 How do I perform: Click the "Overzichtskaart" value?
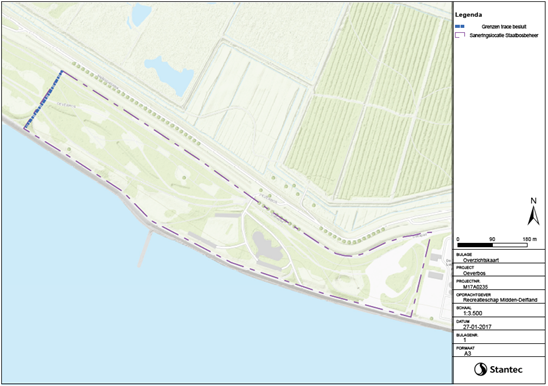[481, 260]
